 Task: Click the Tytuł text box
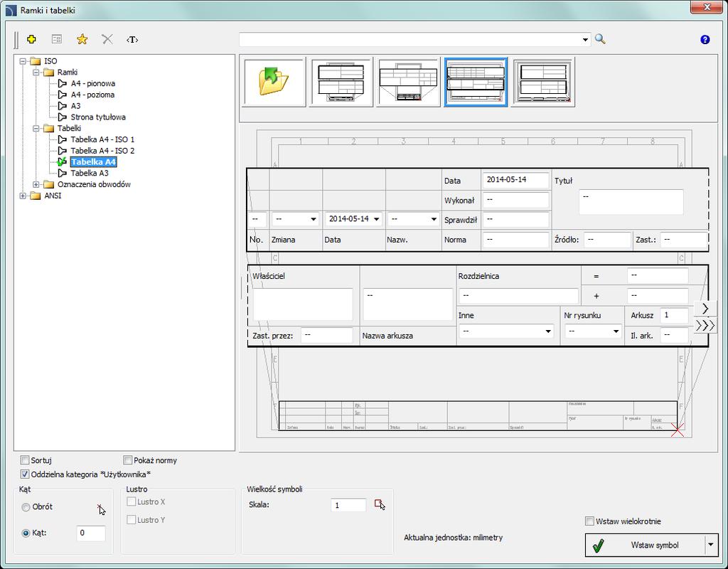(631, 201)
